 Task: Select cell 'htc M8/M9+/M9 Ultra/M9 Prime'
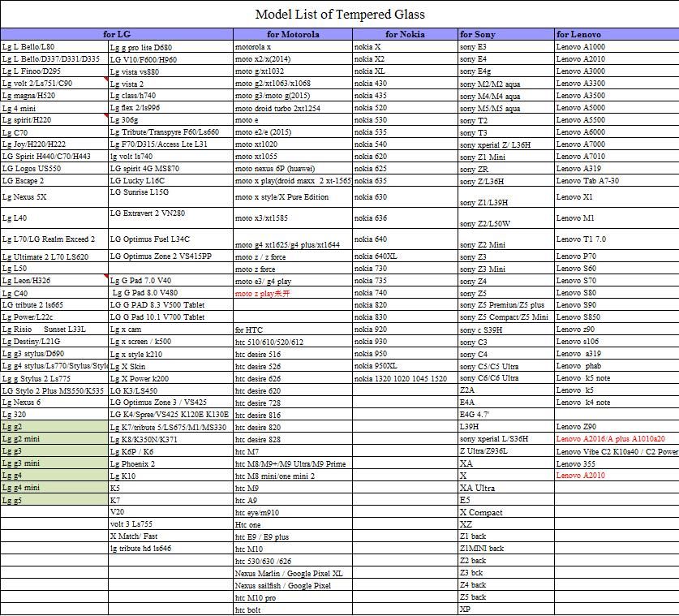293,463
